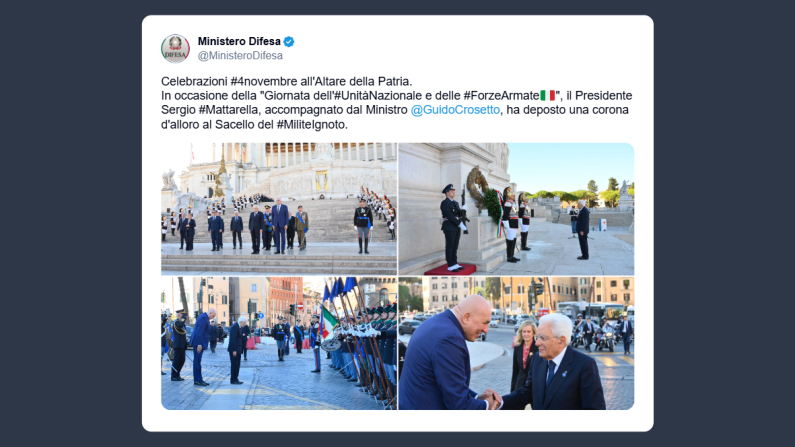Click the Italian flag in bottom-left photo

[328, 323]
